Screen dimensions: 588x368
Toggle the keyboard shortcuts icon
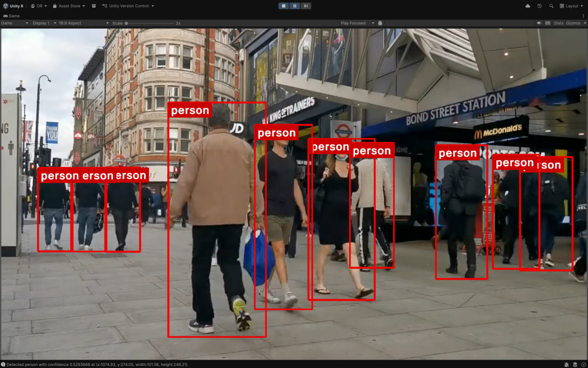click(x=547, y=23)
